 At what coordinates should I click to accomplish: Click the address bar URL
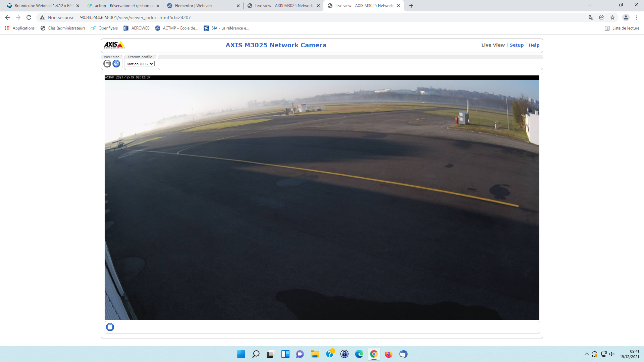pos(135,17)
